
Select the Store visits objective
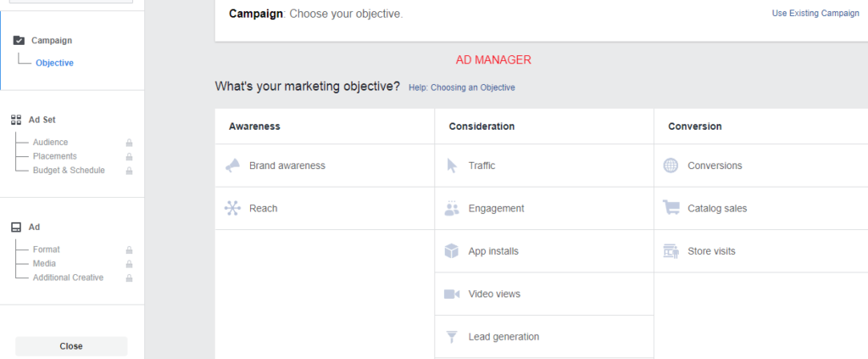tap(760, 251)
